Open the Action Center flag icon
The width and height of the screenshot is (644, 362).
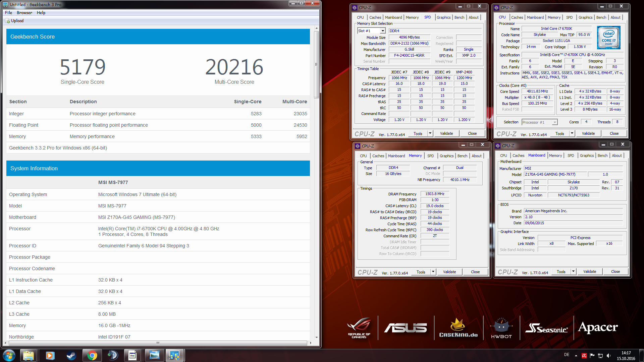(x=592, y=356)
